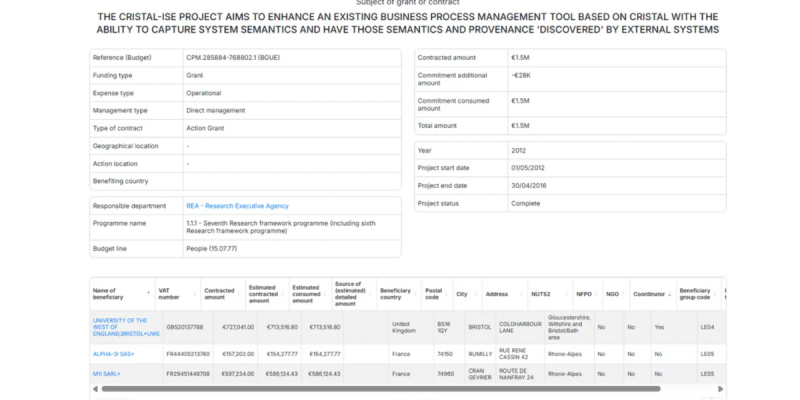
Task: Click sort icon in Contracted amount header
Action: (238, 294)
